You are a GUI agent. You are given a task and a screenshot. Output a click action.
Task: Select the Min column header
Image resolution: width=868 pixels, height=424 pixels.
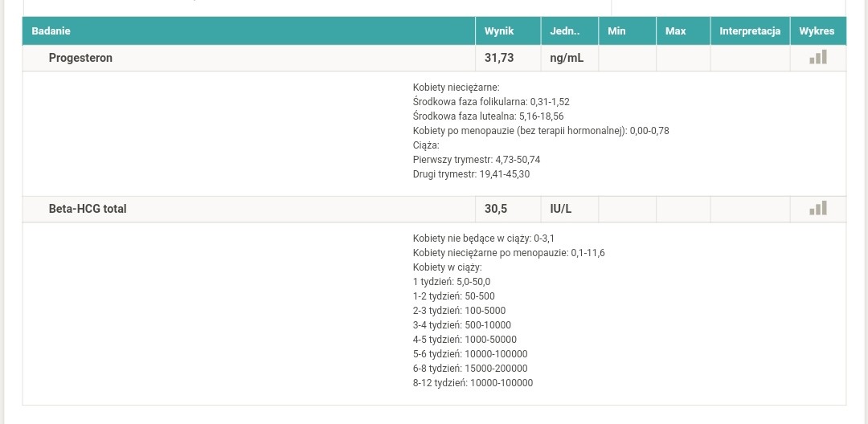[616, 31]
